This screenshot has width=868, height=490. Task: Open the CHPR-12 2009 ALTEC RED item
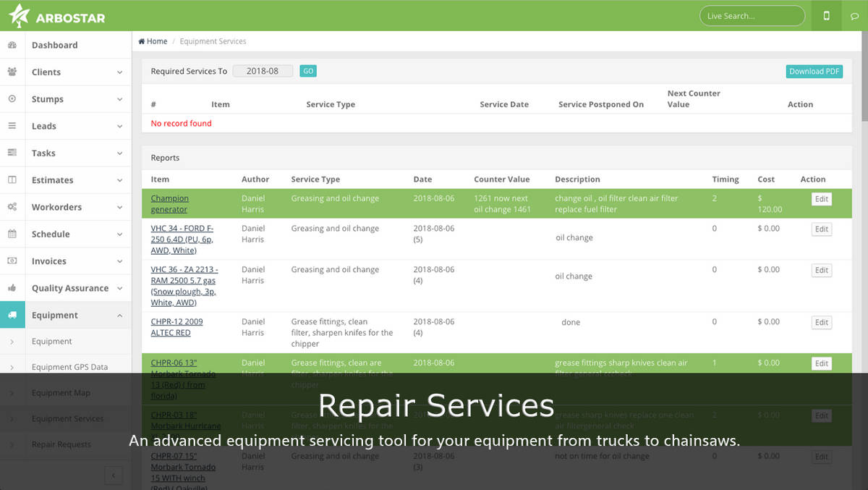tap(176, 327)
